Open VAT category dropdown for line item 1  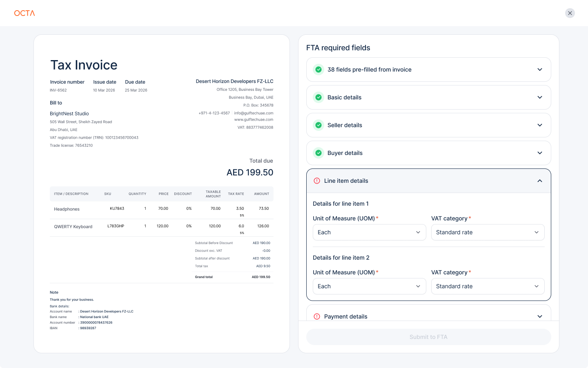[x=488, y=232]
